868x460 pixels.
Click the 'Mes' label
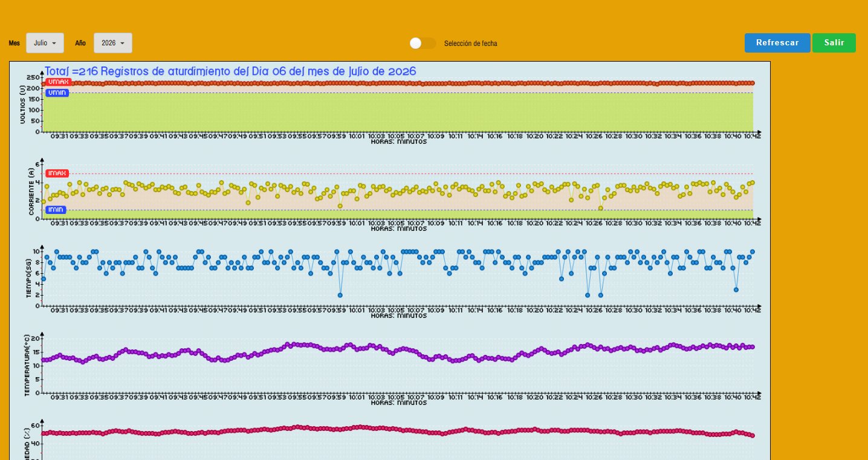pyautogui.click(x=15, y=44)
